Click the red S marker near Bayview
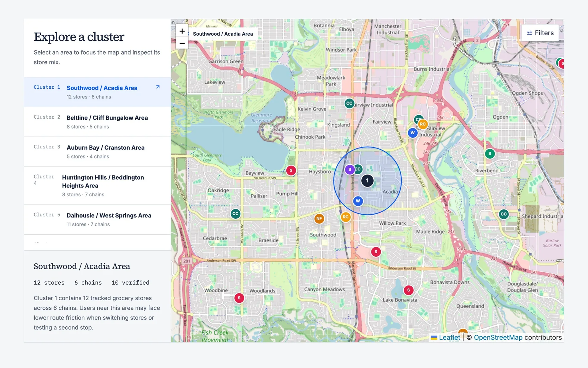Viewport: 588px width, 368px height. pos(291,170)
